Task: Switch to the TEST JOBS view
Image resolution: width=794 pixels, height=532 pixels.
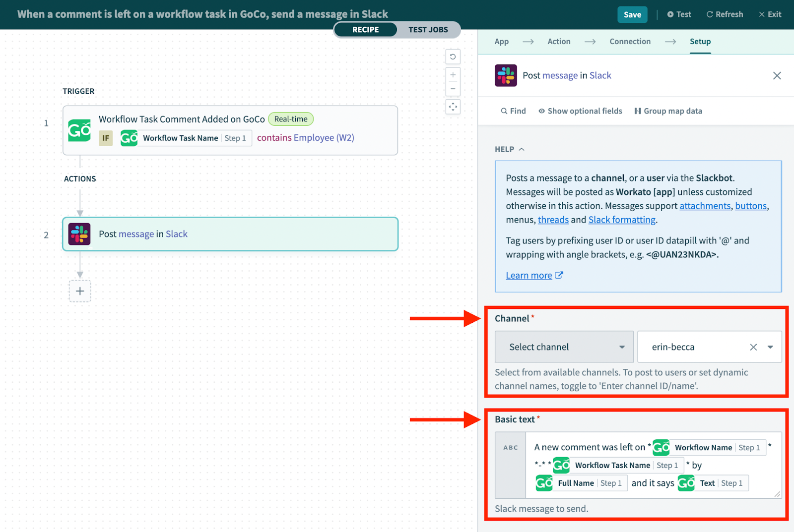Action: coord(428,30)
